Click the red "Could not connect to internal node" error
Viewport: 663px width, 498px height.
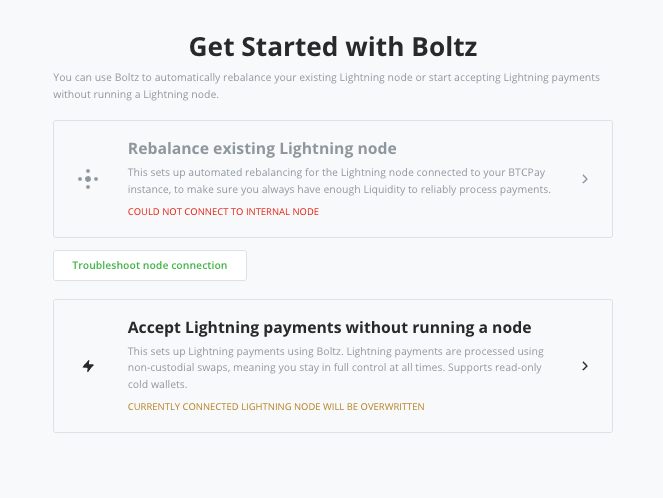pos(223,212)
